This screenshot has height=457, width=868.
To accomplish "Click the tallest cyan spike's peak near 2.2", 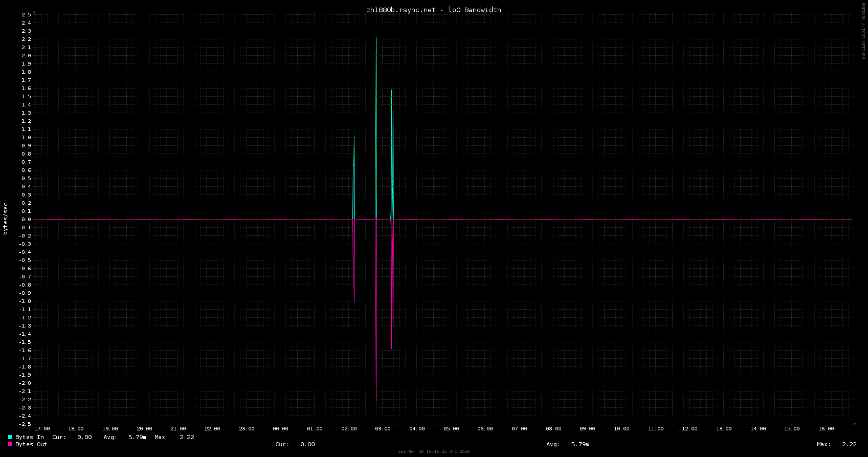I will pyautogui.click(x=376, y=39).
